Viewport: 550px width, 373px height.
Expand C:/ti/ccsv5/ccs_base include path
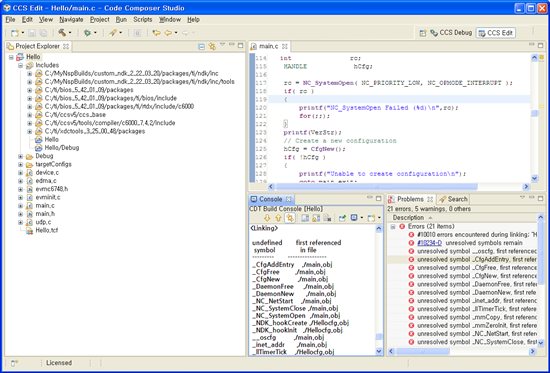pos(29,115)
